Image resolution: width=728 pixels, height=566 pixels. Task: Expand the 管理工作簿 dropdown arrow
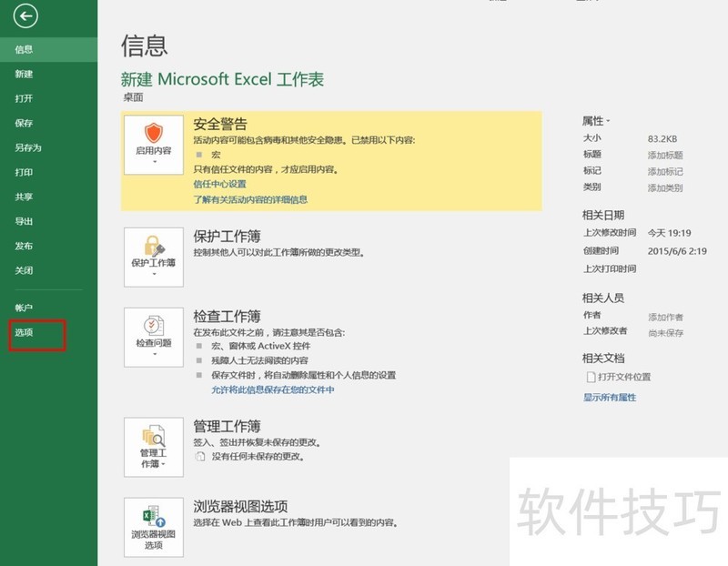pyautogui.click(x=164, y=464)
